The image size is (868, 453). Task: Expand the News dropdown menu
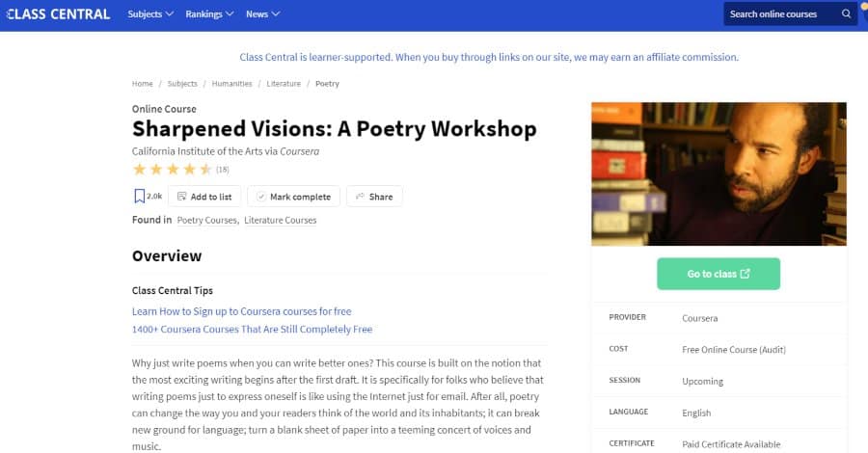coord(262,13)
